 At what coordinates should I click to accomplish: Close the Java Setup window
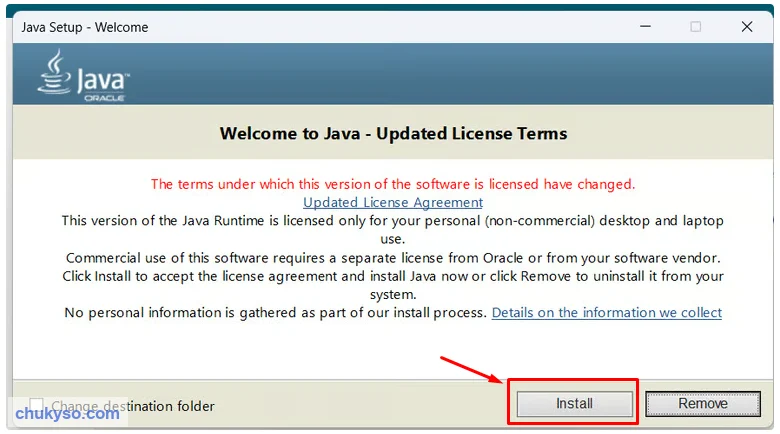click(747, 26)
